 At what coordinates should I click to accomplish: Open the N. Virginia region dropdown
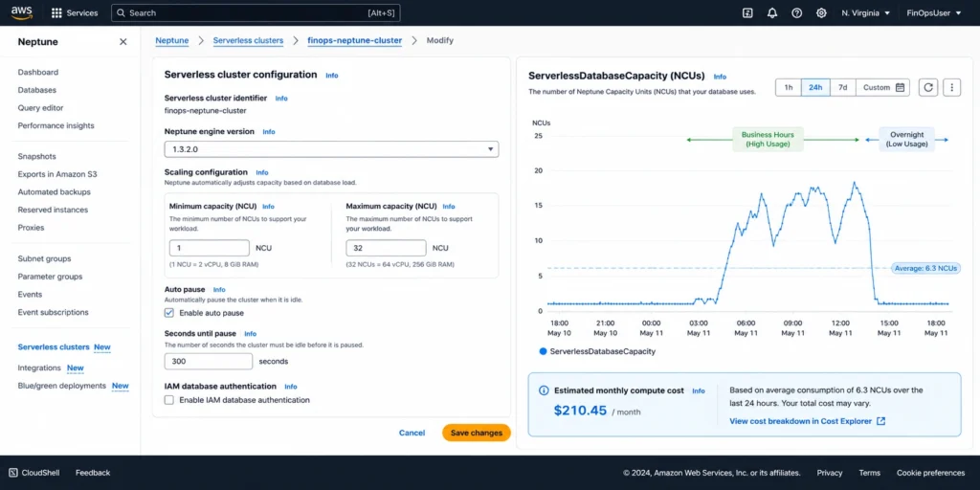[865, 13]
